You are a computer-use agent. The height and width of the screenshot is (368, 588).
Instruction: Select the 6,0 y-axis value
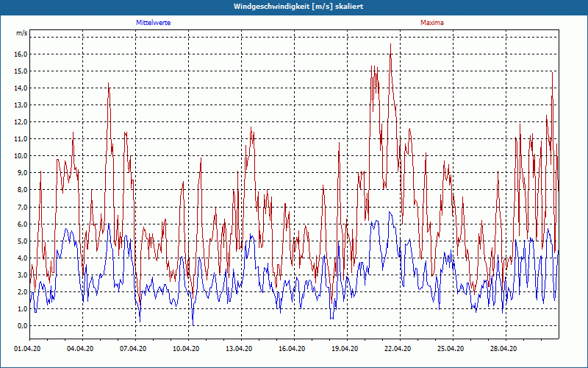click(x=23, y=224)
